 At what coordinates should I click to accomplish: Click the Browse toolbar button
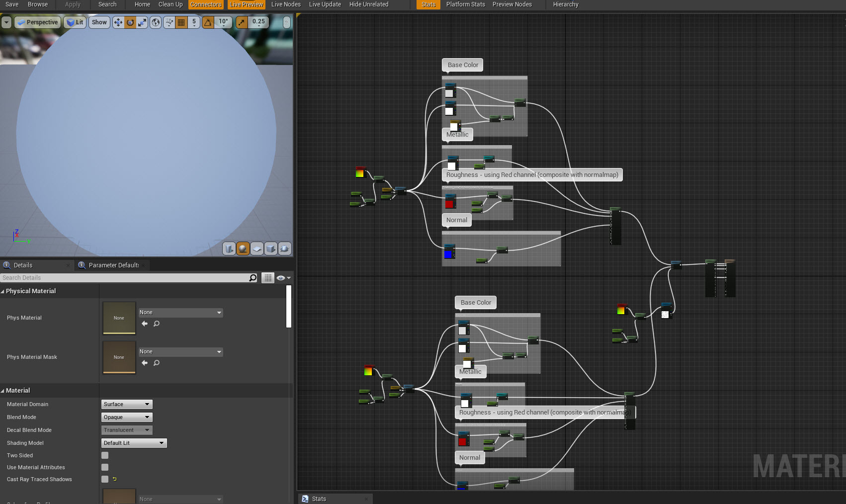38,4
